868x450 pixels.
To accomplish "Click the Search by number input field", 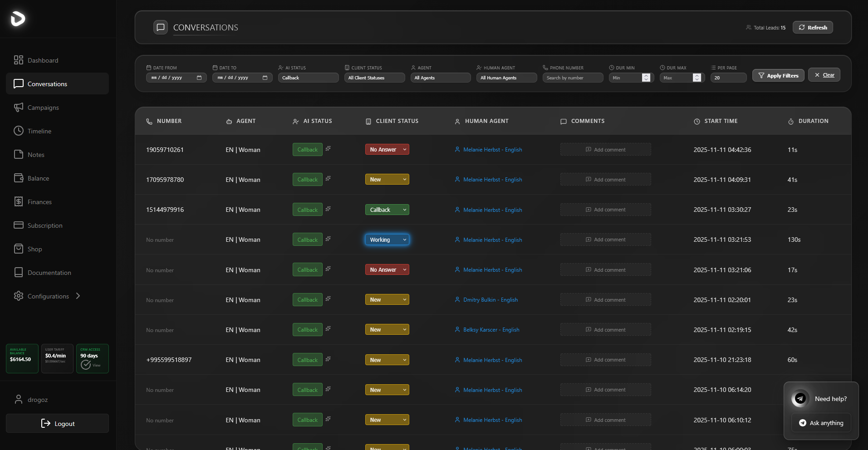I will [x=572, y=78].
